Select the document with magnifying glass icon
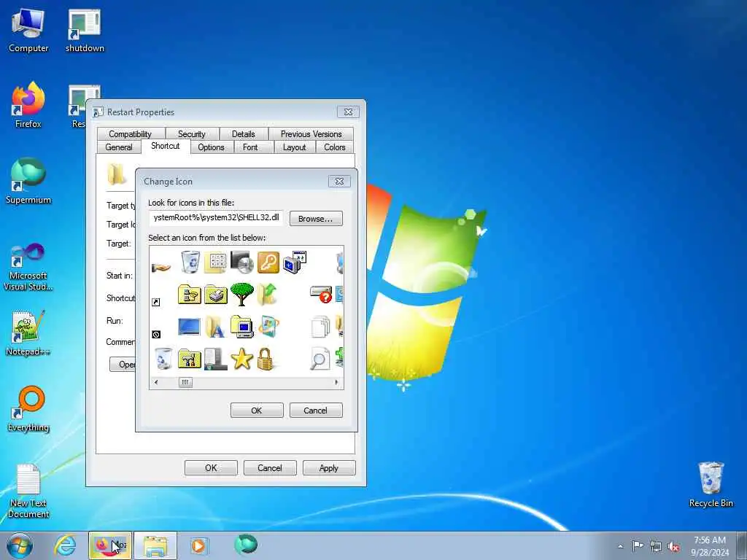The width and height of the screenshot is (747, 560). [x=320, y=359]
